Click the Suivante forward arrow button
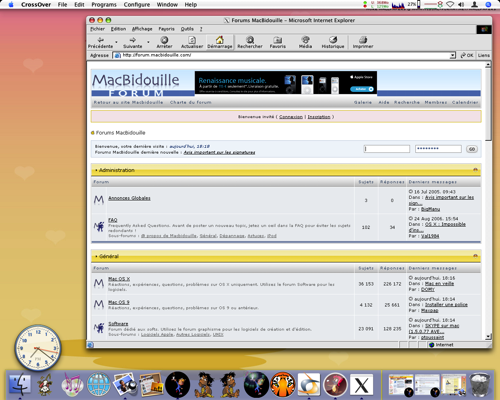This screenshot has width=500, height=400. point(133,42)
